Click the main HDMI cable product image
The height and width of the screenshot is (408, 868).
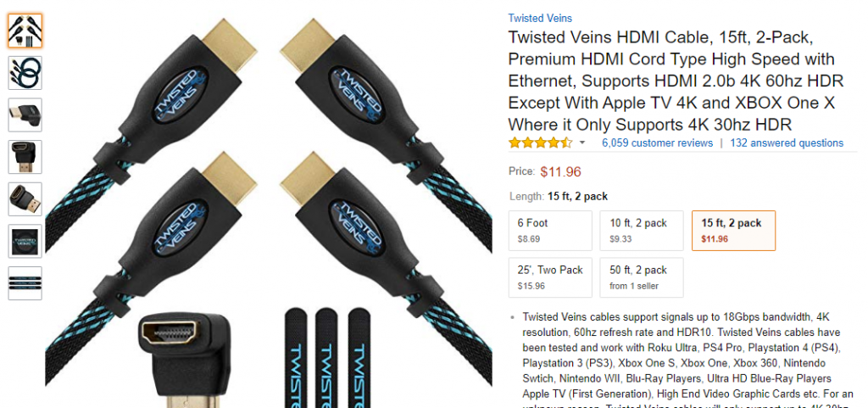click(x=269, y=204)
